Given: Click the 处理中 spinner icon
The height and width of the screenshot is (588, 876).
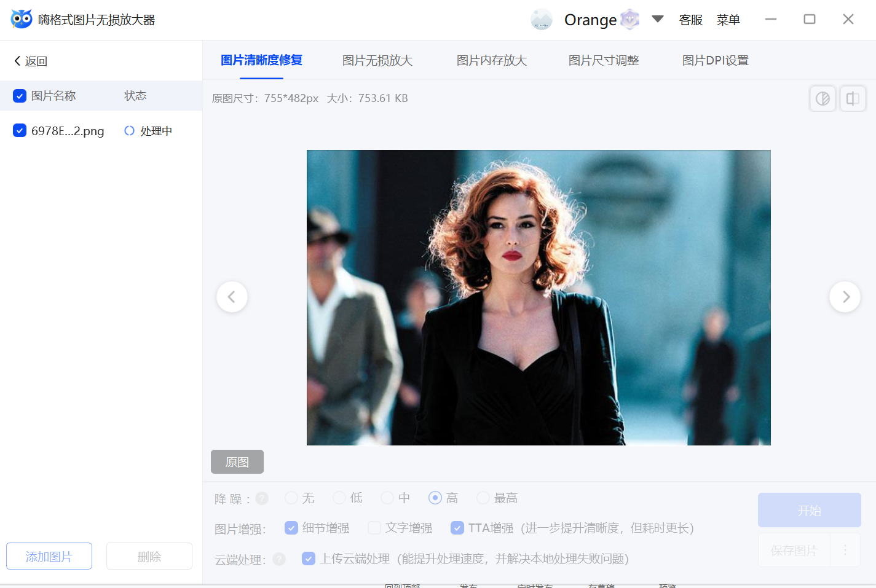Looking at the screenshot, I should click(129, 130).
